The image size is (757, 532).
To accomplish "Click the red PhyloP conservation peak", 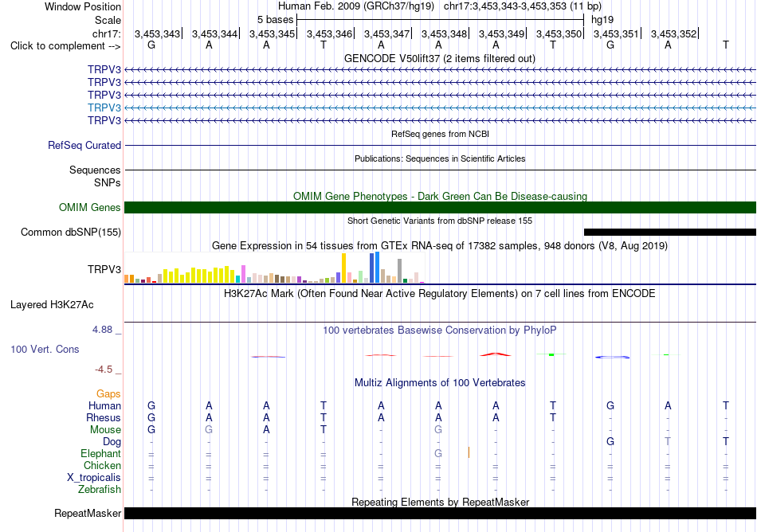I will tap(496, 354).
